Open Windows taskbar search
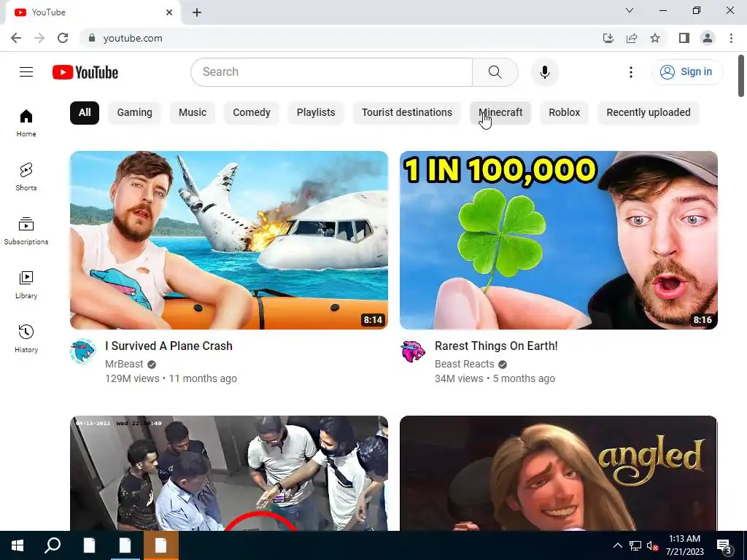 pos(53,545)
